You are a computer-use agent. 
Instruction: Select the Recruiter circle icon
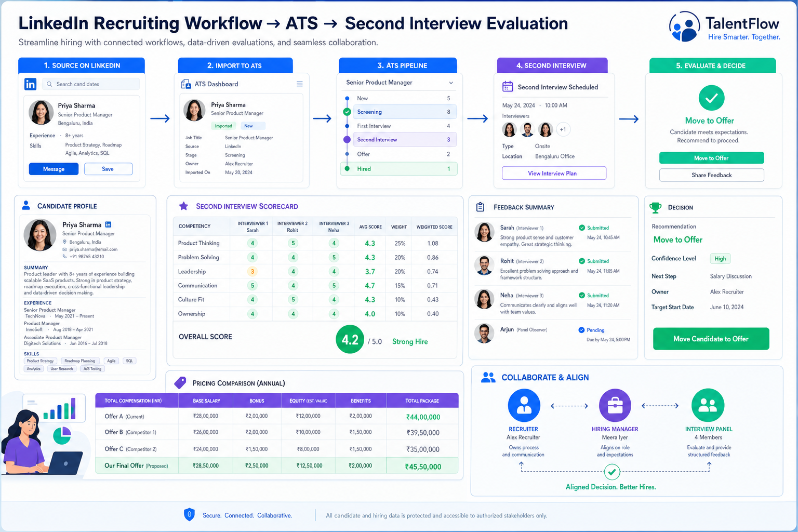[524, 405]
